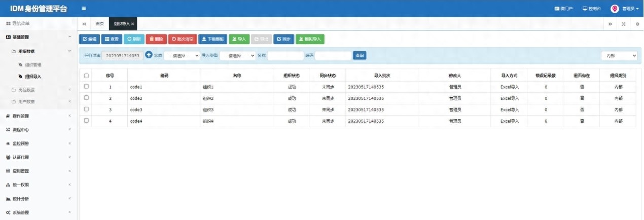Click the pink administrator avatar icon
The height and width of the screenshot is (220, 644).
pos(615,9)
